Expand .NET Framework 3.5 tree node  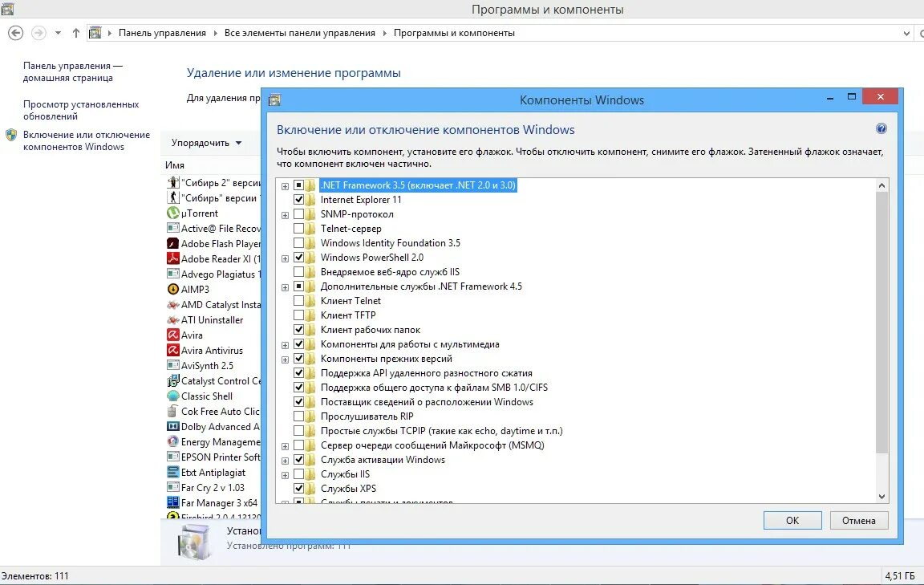pos(285,185)
